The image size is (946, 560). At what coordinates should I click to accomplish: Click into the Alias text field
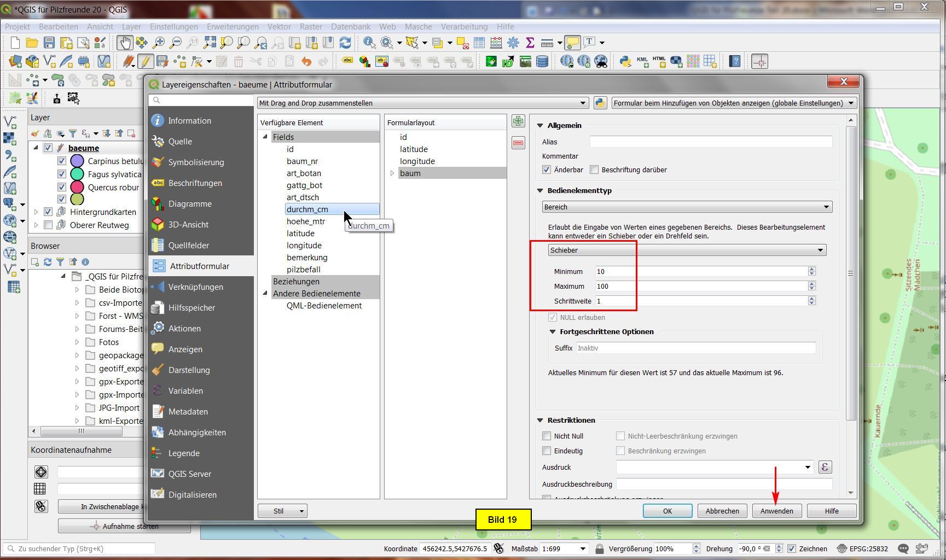click(x=710, y=142)
